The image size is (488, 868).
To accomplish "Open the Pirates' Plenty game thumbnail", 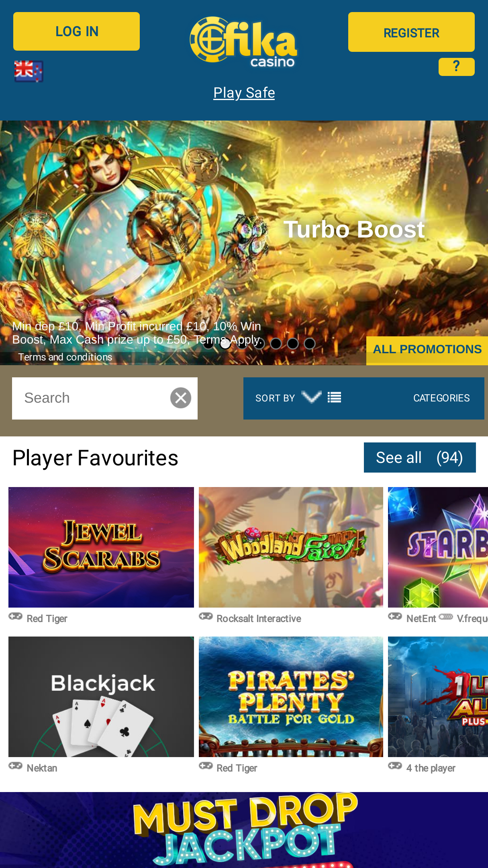I will pos(291,697).
